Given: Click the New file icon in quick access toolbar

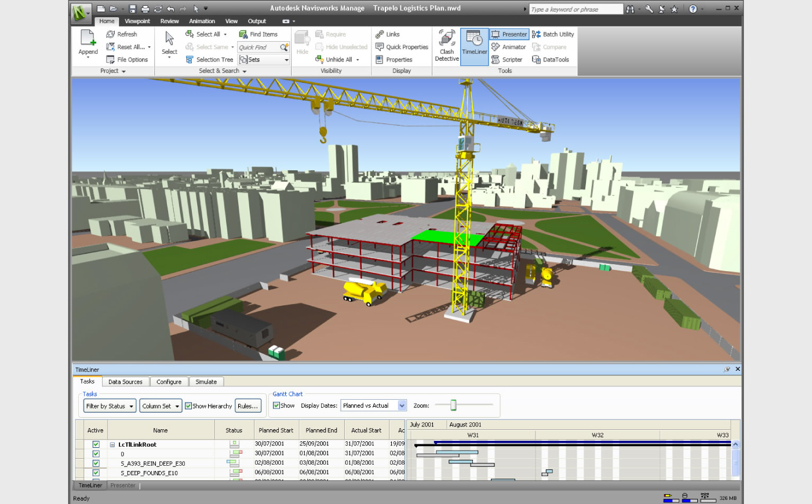Looking at the screenshot, I should tap(101, 9).
